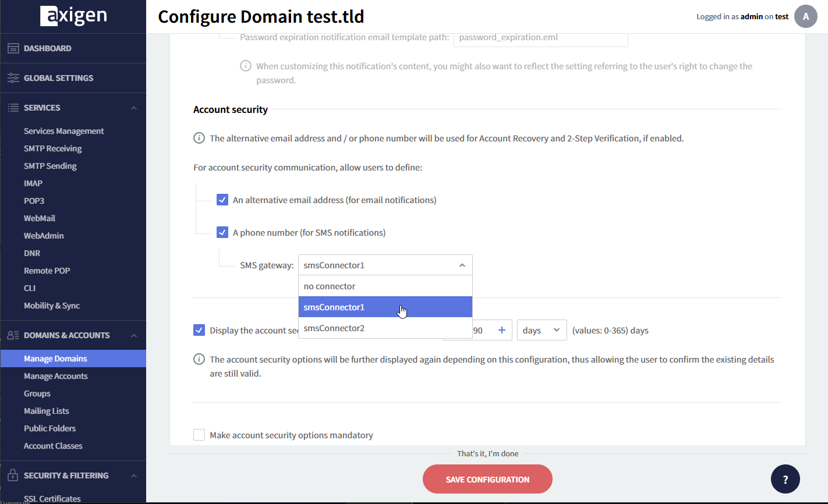
Task: Enable Make account security options mandatory
Action: pyautogui.click(x=199, y=435)
